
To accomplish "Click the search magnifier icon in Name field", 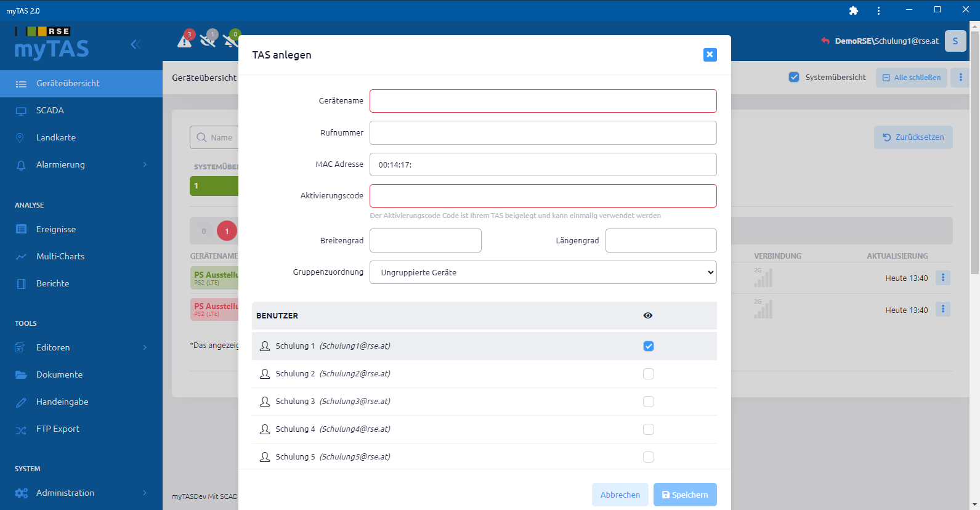I will pos(201,137).
